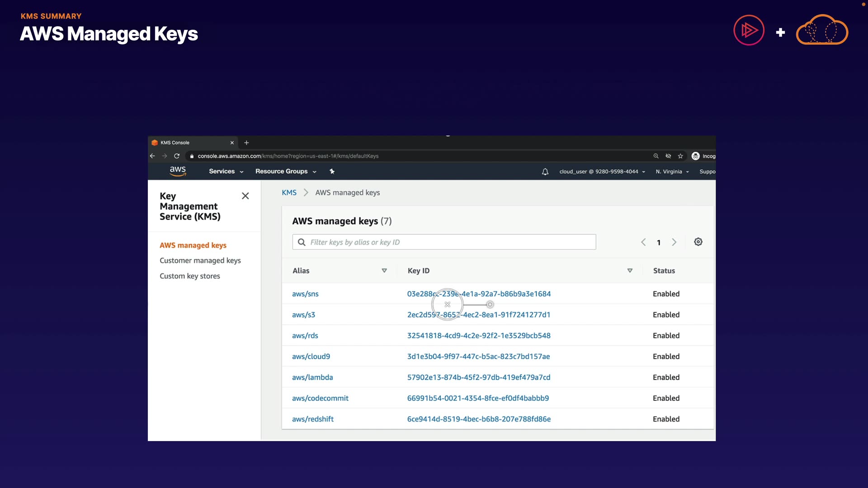Open Custom key stores in sidebar

[x=189, y=276]
